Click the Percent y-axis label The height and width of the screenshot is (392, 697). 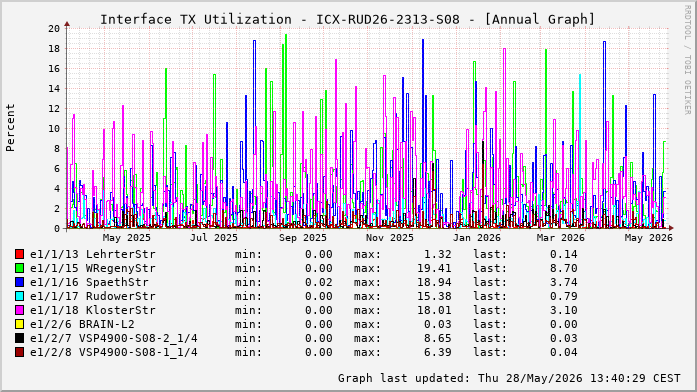(10, 128)
